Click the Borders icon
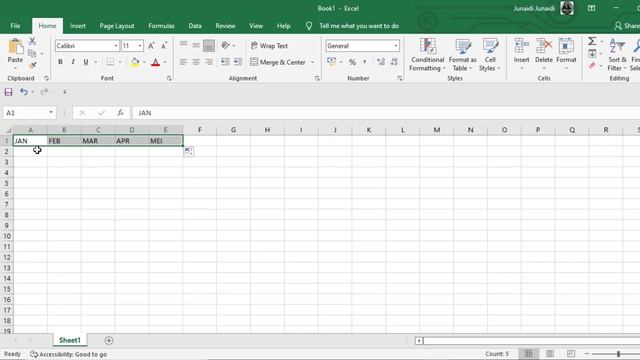 110,62
